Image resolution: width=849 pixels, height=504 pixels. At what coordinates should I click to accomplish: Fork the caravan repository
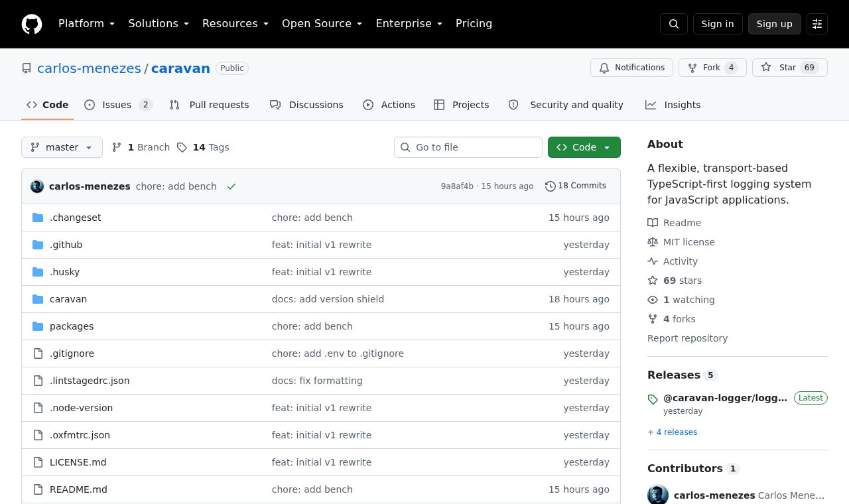click(x=712, y=68)
